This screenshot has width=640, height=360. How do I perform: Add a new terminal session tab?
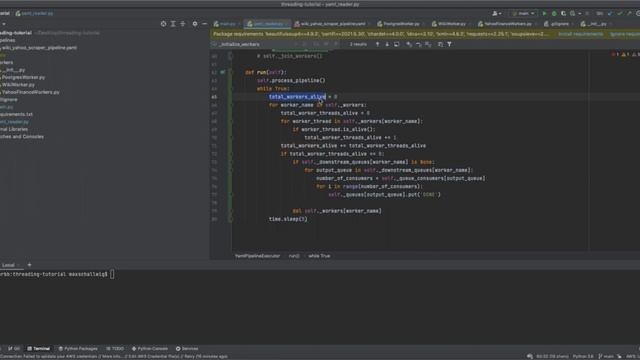point(29,265)
